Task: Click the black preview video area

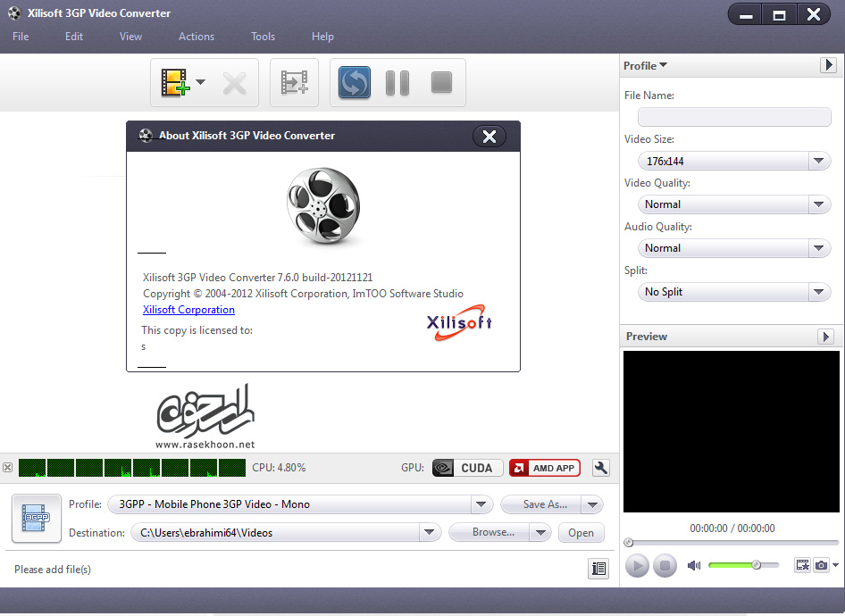Action: 732,431
